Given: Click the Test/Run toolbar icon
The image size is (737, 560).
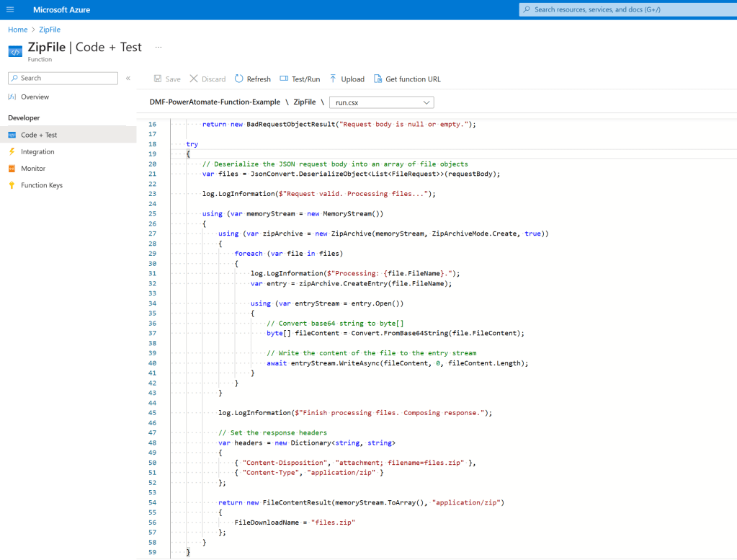Looking at the screenshot, I should [x=283, y=79].
